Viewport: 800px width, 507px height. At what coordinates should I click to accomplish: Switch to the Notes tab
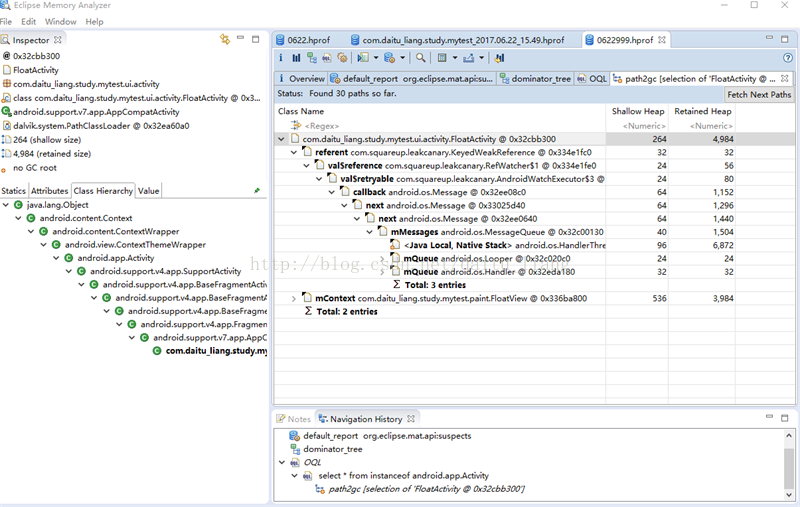pos(294,419)
